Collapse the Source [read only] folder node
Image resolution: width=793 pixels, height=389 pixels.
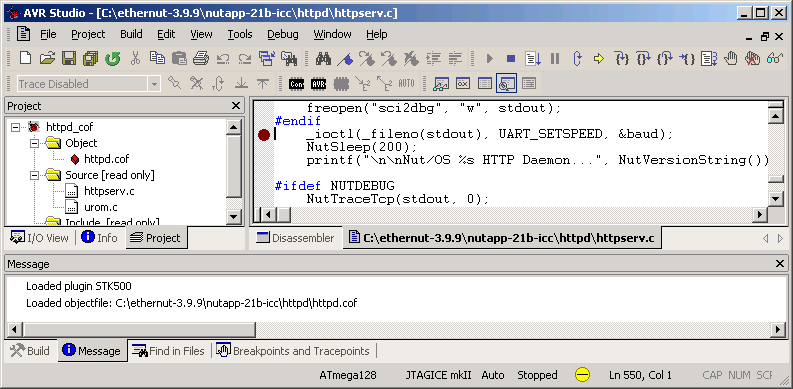point(34,175)
